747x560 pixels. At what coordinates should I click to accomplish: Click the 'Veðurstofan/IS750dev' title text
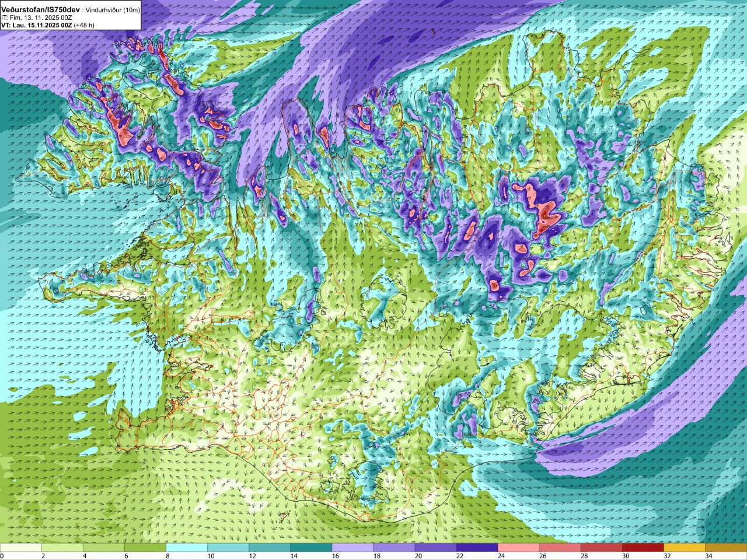coord(41,10)
